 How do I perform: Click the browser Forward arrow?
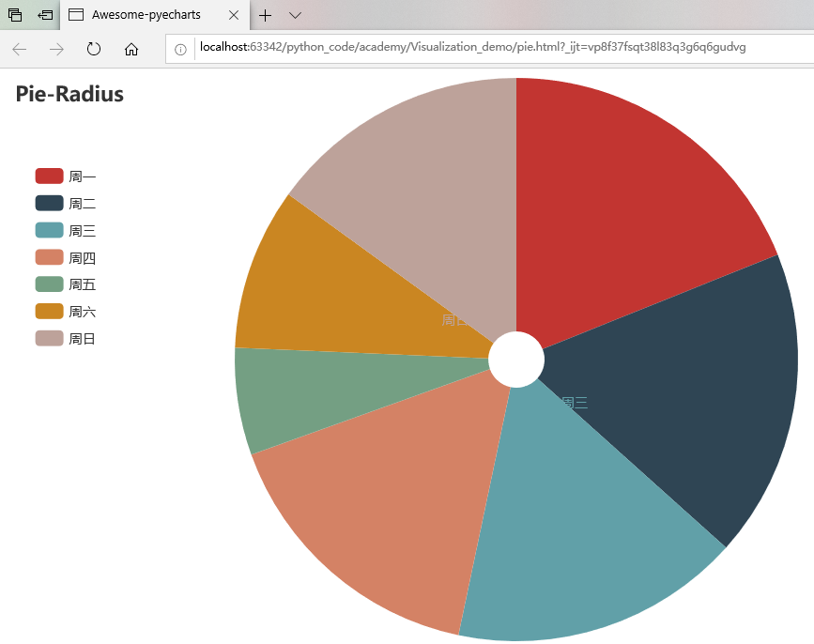click(x=56, y=50)
